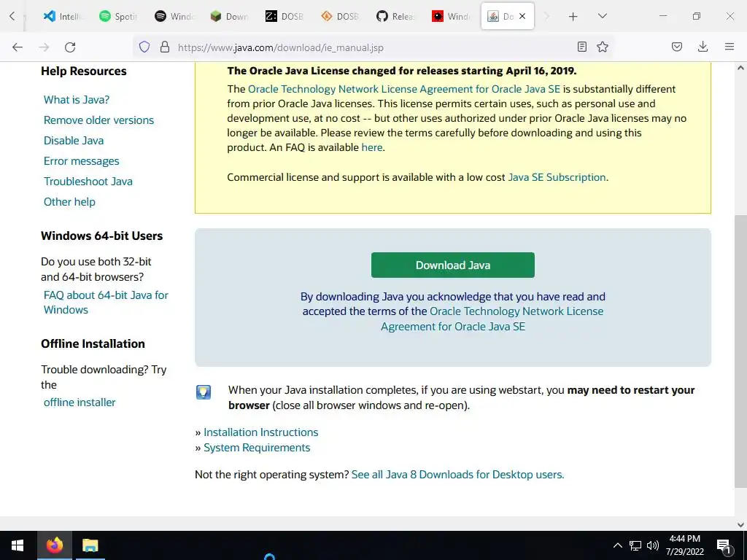Screen dimensions: 747x560
Task: Expand the list all tabs chevron
Action: click(602, 16)
